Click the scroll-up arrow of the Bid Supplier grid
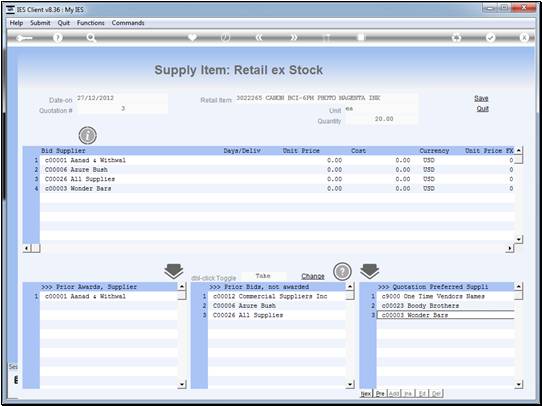Screen dimensions: 542x406 coord(518,151)
